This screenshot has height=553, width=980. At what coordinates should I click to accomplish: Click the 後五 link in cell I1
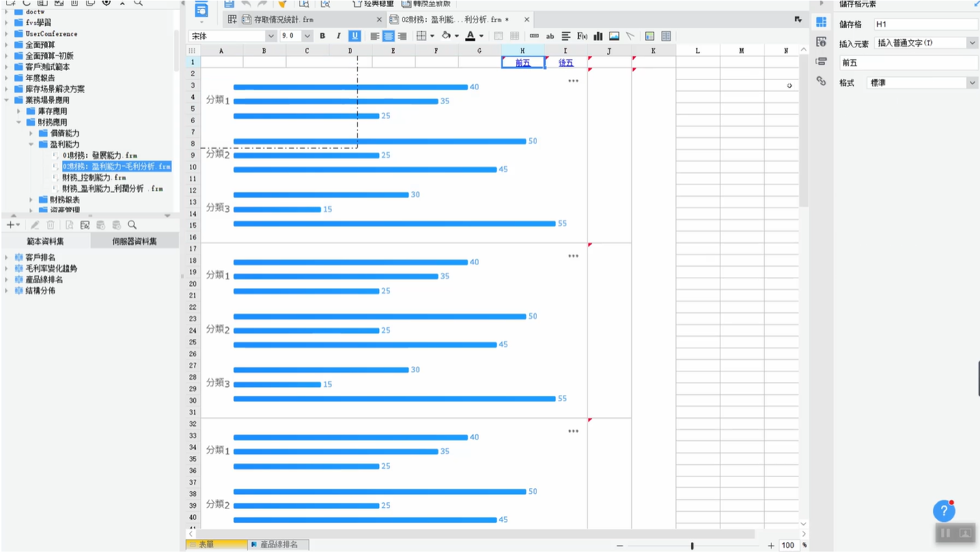[x=566, y=63]
